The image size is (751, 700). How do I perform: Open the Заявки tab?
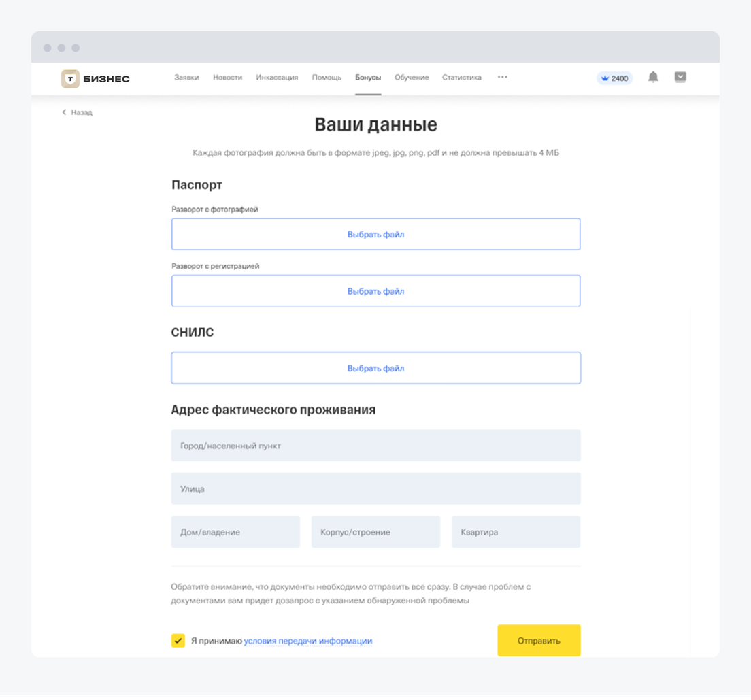coord(186,78)
